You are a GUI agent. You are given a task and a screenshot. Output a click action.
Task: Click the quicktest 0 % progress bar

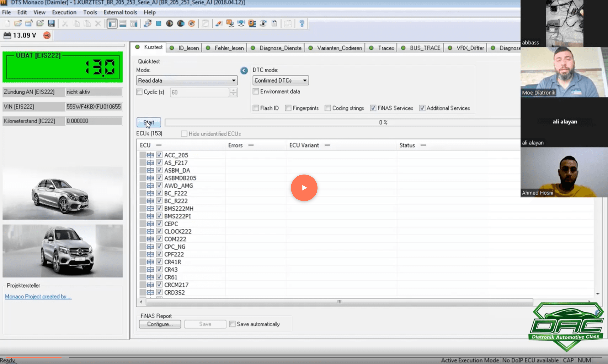click(342, 122)
